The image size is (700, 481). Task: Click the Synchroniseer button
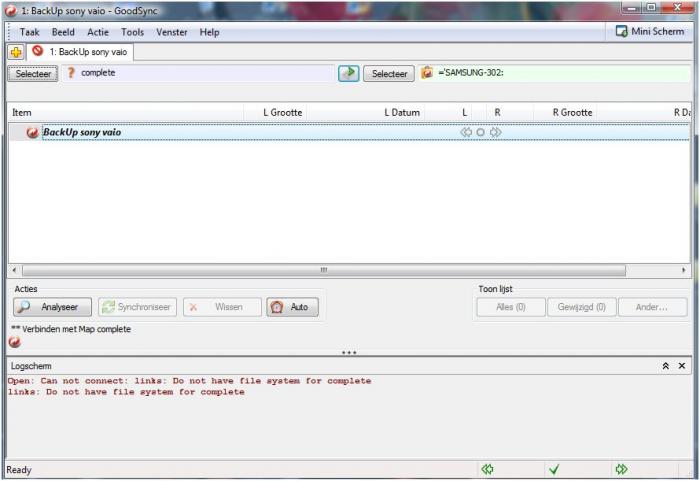[x=138, y=307]
